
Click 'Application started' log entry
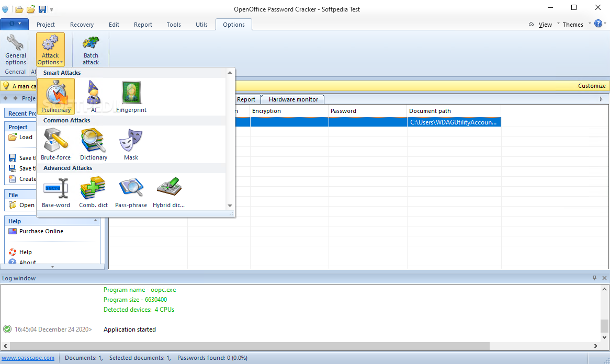(x=130, y=329)
